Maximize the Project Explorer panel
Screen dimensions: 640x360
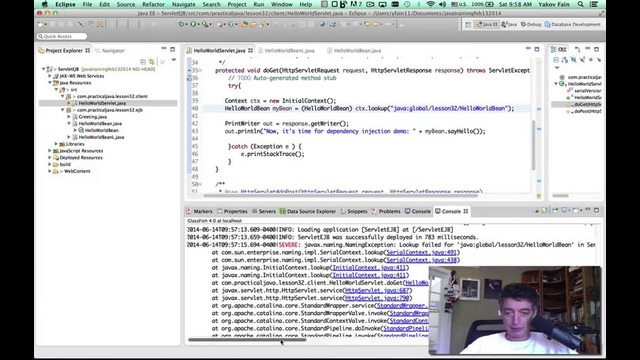(x=172, y=49)
